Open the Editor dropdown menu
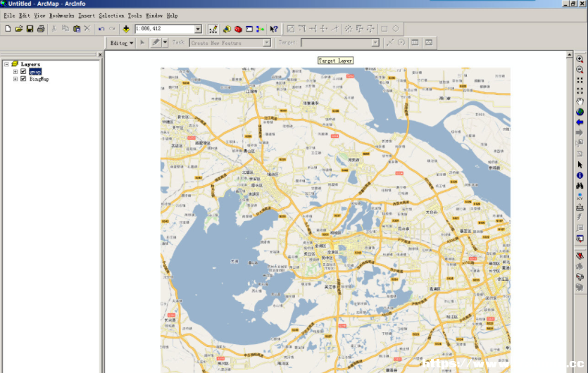 tap(122, 43)
